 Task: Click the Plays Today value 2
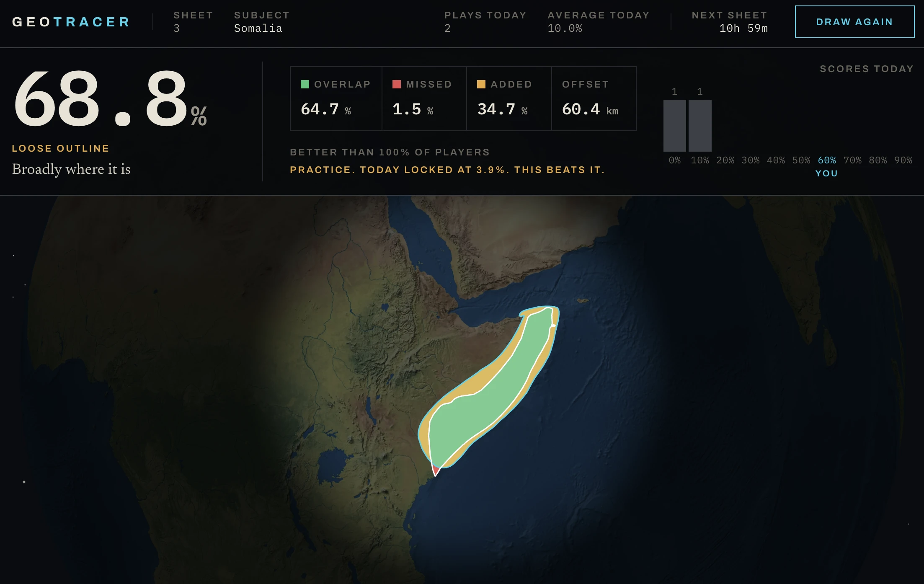point(447,28)
